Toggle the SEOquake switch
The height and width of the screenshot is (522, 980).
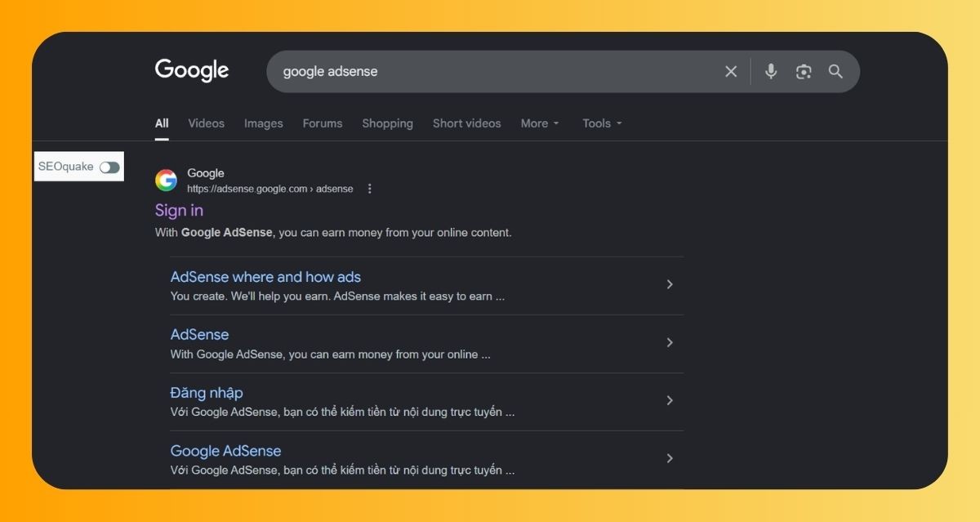[109, 167]
